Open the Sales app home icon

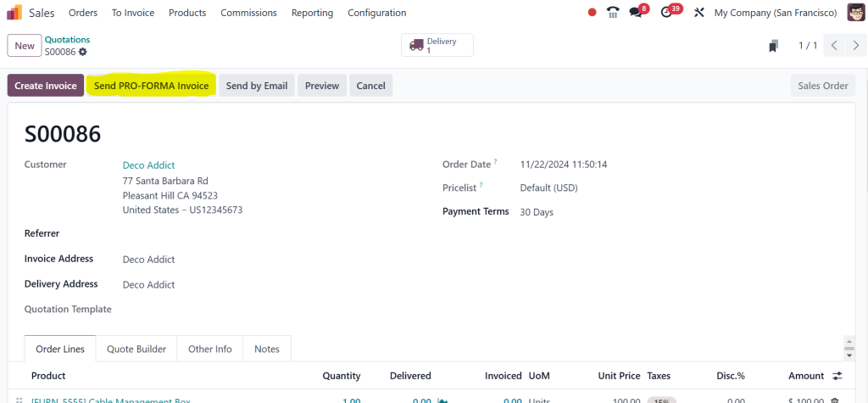pyautogui.click(x=14, y=12)
